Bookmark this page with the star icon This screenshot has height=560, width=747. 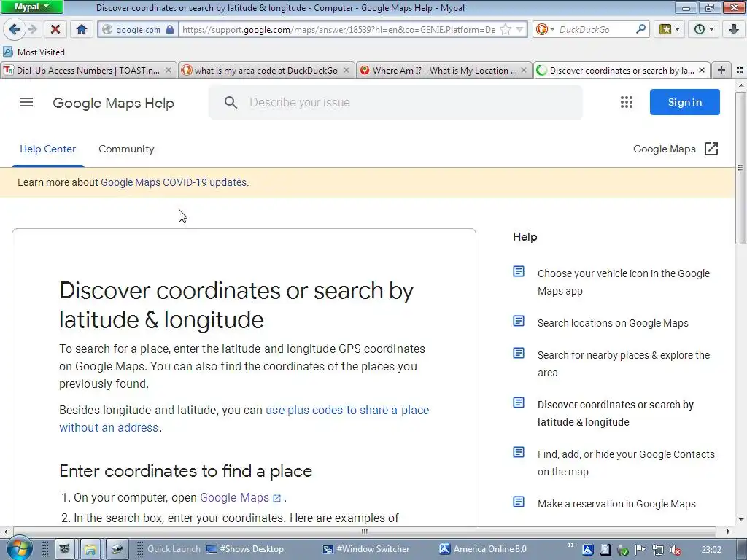[506, 29]
